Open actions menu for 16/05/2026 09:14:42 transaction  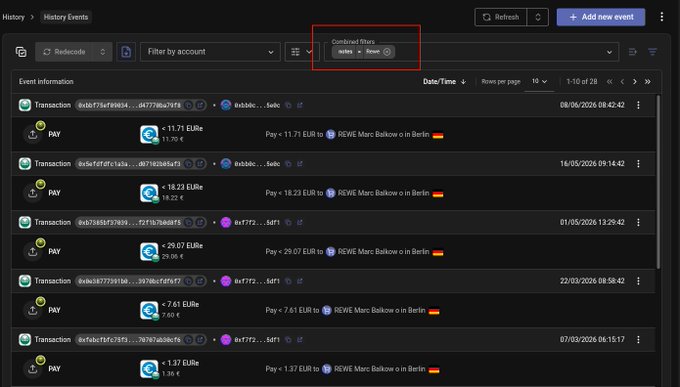(x=638, y=164)
